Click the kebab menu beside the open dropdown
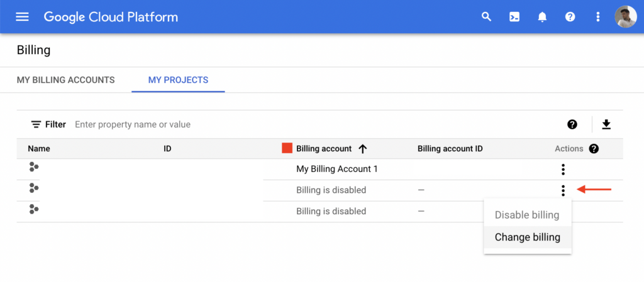644x282 pixels. tap(563, 190)
